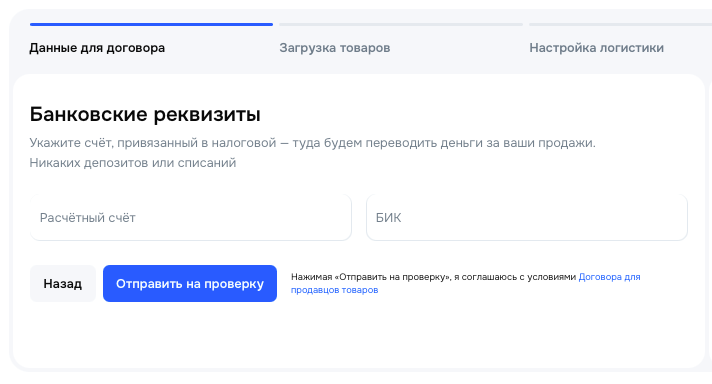Image resolution: width=712 pixels, height=384 pixels.
Task: Click the Нажимая consent disclaimer text
Action: pyautogui.click(x=465, y=283)
